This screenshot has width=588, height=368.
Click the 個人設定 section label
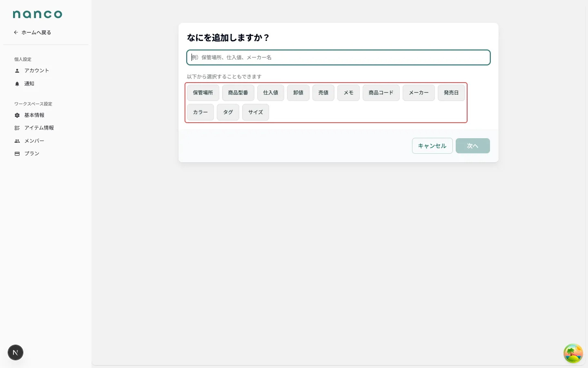point(23,59)
